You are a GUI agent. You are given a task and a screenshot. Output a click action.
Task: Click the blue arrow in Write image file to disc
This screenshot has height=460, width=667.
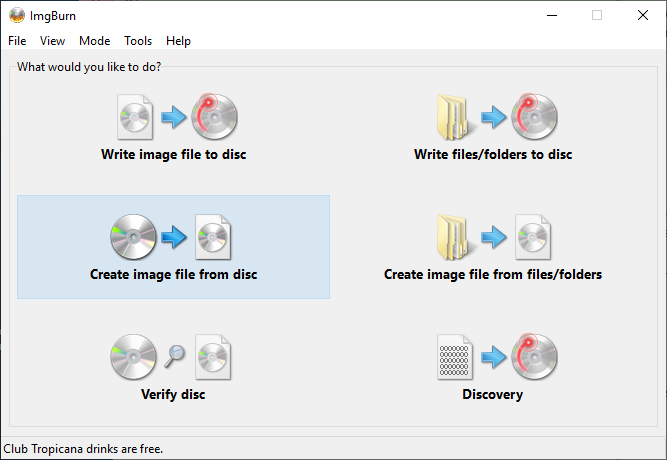coord(174,117)
